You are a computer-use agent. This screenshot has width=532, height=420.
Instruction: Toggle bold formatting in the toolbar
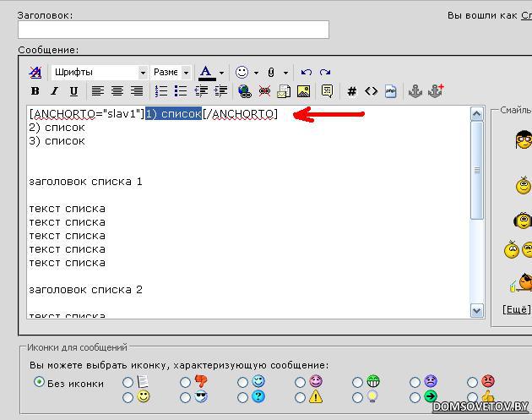(35, 91)
